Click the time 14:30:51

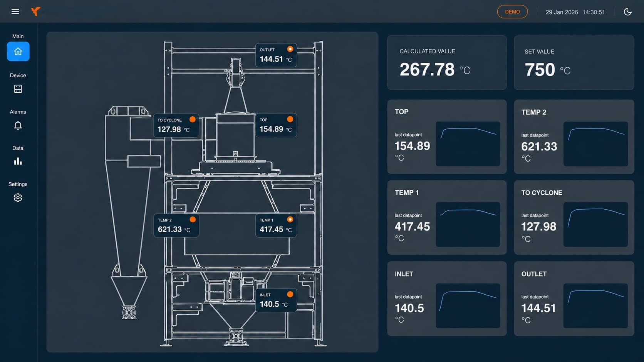(594, 12)
